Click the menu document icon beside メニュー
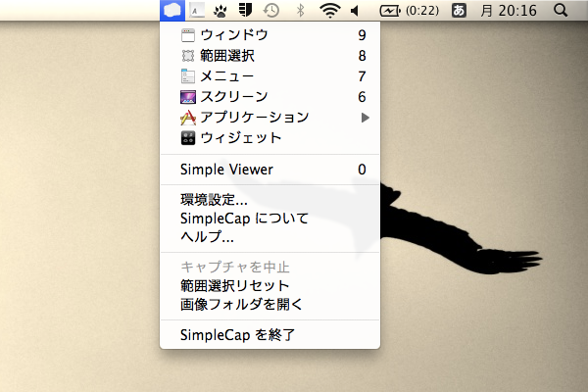 pos(188,76)
